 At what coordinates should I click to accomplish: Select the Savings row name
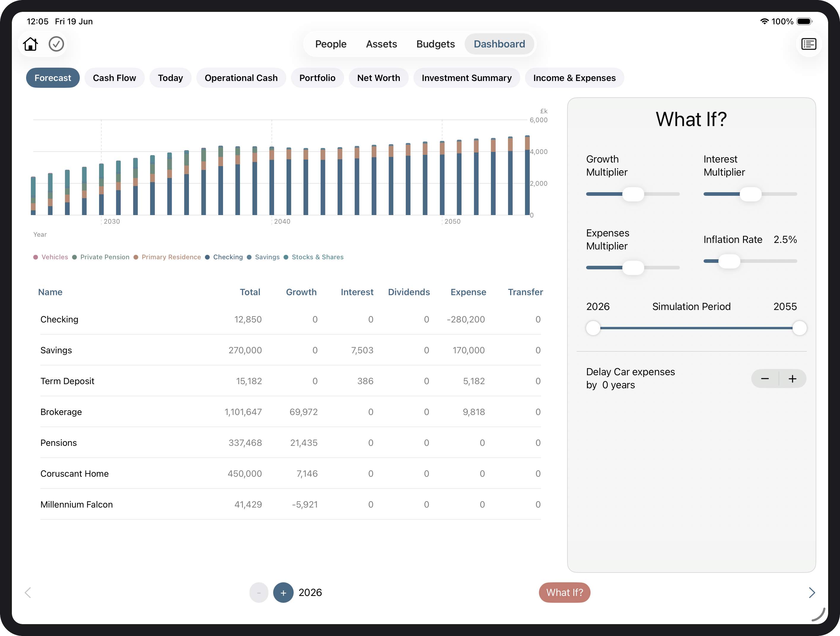(56, 350)
